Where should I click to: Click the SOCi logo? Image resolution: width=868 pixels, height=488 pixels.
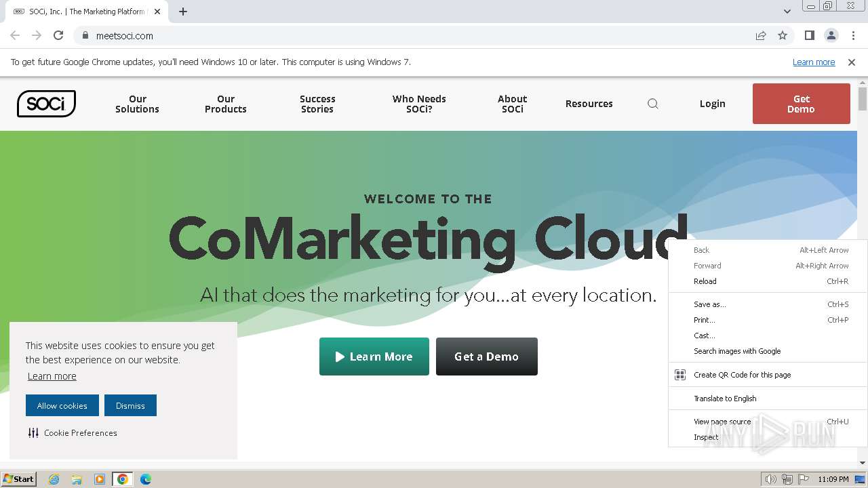point(46,104)
